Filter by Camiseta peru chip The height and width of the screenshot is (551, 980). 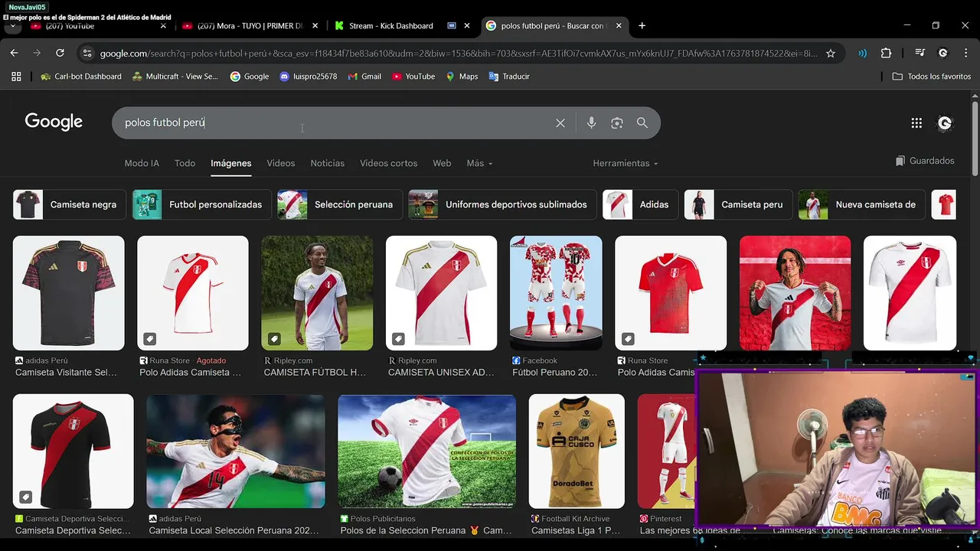point(738,204)
